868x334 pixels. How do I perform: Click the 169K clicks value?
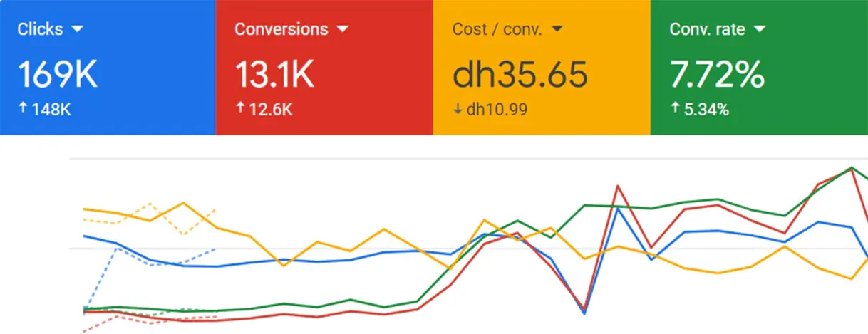tap(57, 74)
